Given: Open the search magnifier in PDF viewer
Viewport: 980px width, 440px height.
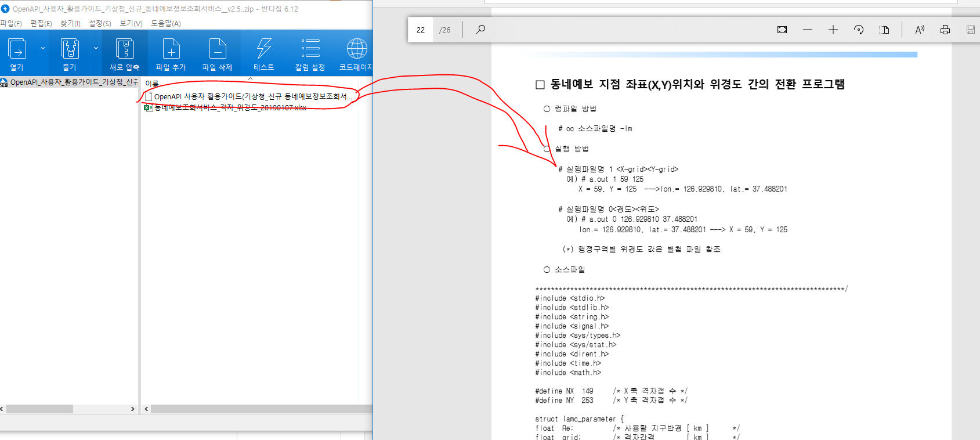Looking at the screenshot, I should tap(480, 30).
